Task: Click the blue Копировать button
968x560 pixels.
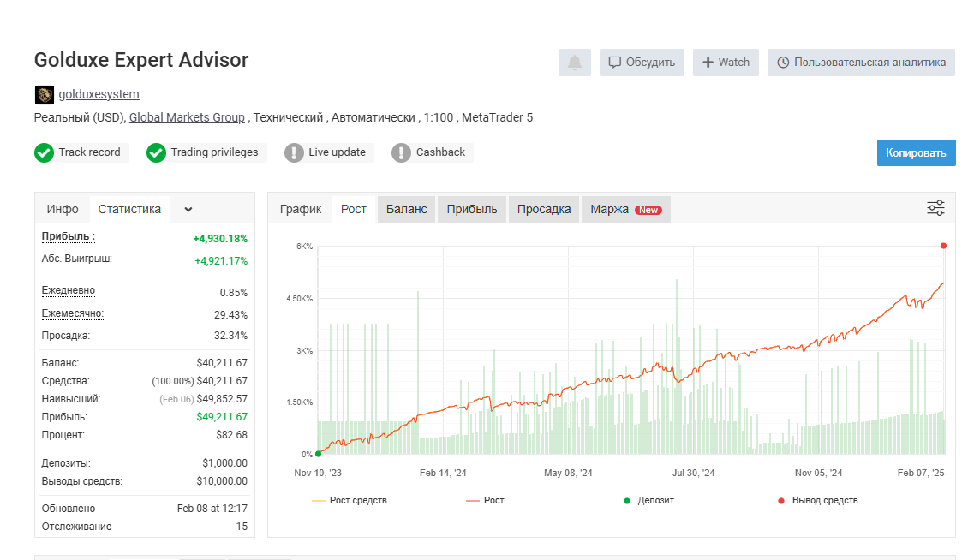Action: click(916, 152)
